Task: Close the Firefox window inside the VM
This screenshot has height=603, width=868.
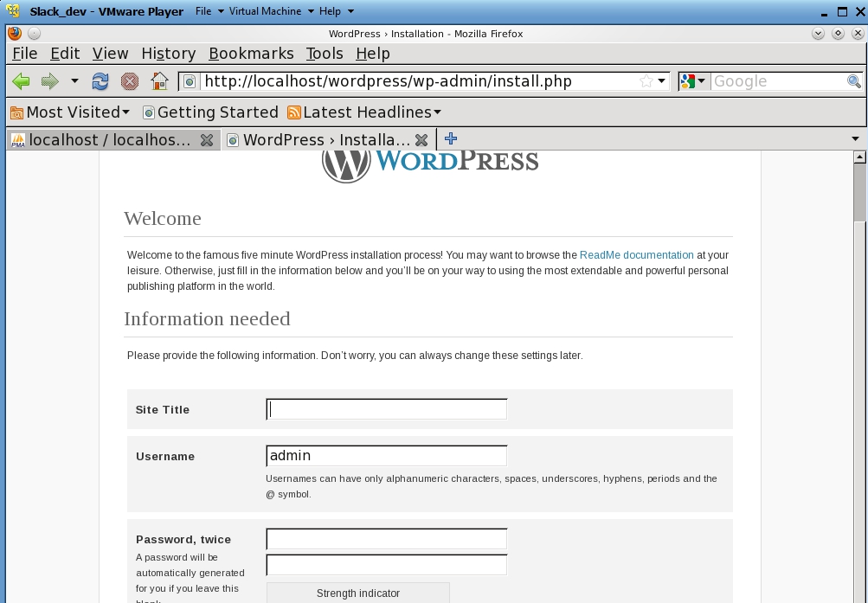Action: [858, 34]
